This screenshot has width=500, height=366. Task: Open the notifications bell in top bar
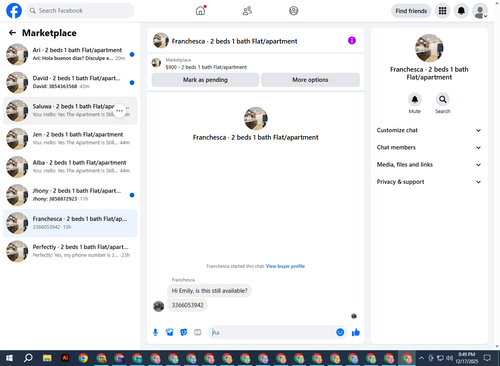coord(461,11)
